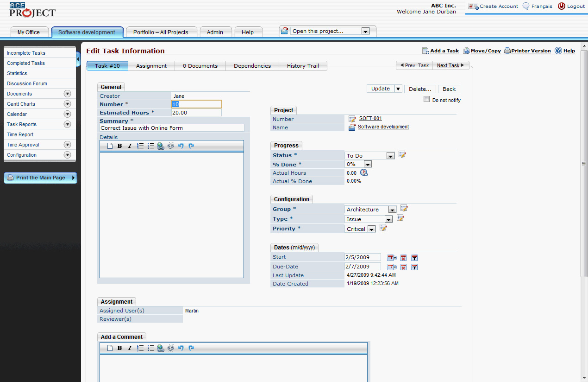This screenshot has height=382, width=588.
Task: Expand the Time Approval sidebar menu arrow
Action: coord(68,145)
